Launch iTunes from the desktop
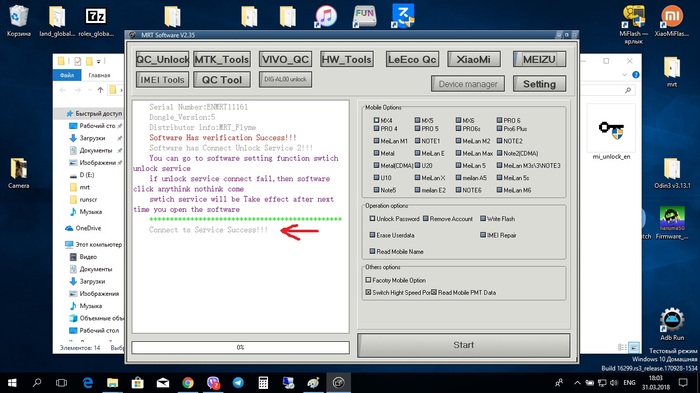700x393 pixels. click(x=326, y=17)
